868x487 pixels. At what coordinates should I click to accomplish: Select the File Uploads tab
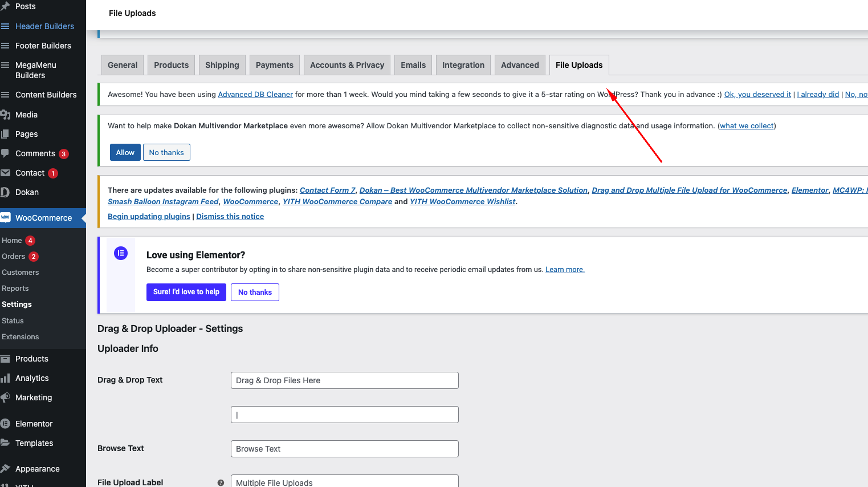tap(579, 65)
